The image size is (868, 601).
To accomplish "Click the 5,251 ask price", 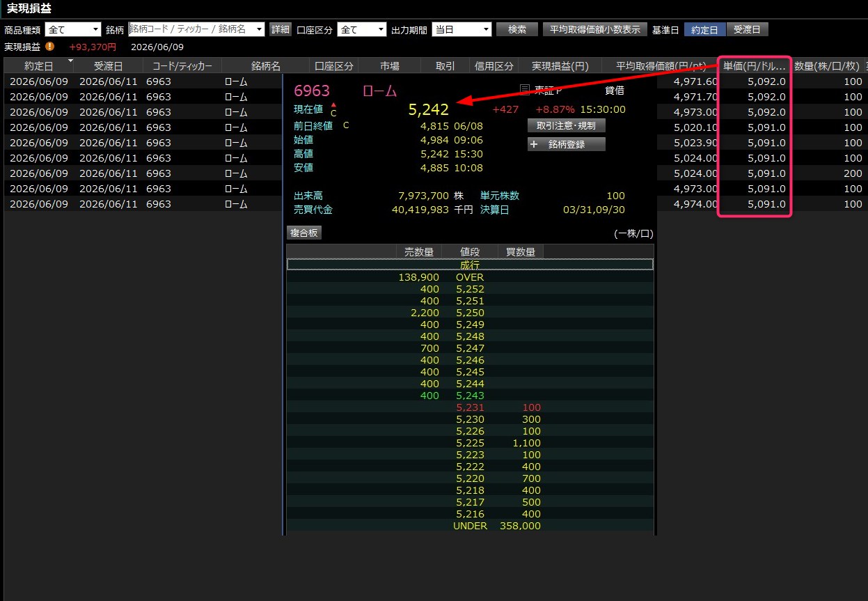I will pyautogui.click(x=470, y=301).
